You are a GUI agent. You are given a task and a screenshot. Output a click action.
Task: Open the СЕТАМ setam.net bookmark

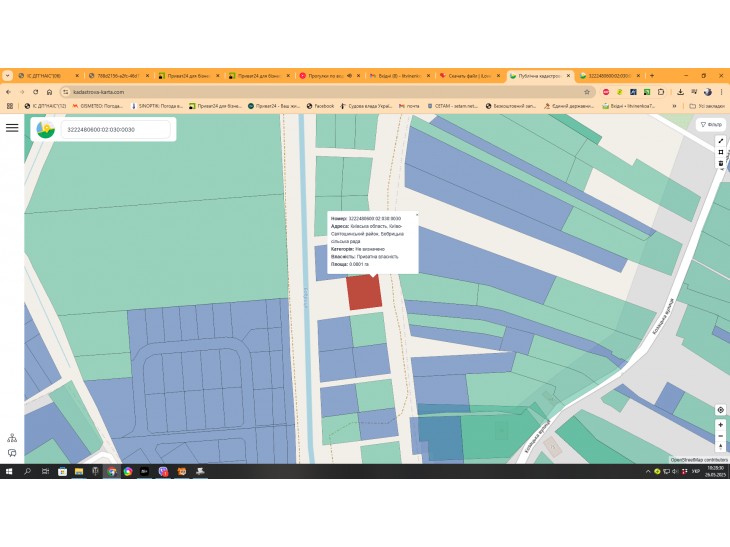[453, 106]
